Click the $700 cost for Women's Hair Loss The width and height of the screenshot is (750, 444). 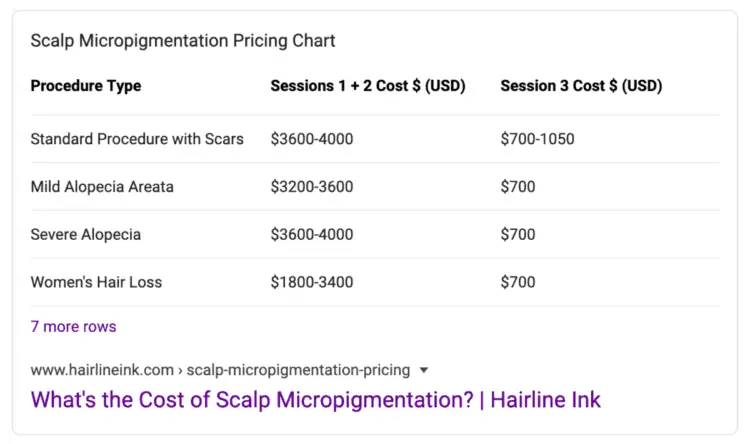point(518,282)
